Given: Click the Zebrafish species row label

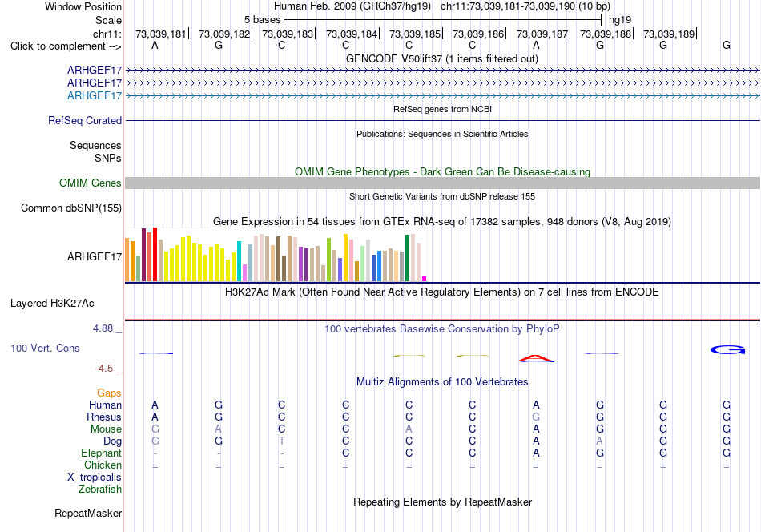Looking at the screenshot, I should (100, 489).
